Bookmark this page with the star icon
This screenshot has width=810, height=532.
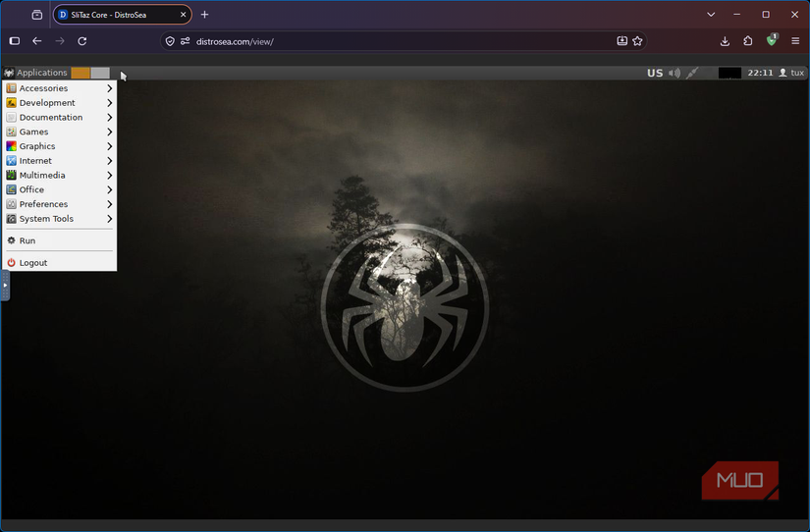(x=637, y=41)
